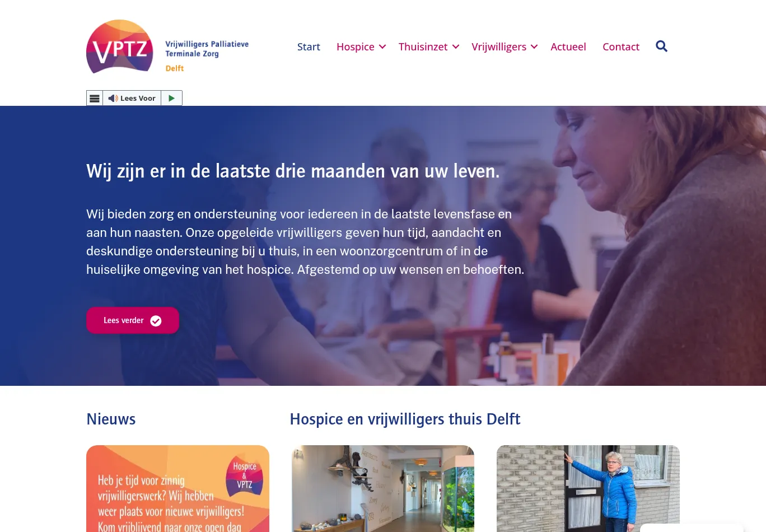Viewport: 766px width, 532px height.
Task: Go to the Start menu item
Action: (x=309, y=47)
